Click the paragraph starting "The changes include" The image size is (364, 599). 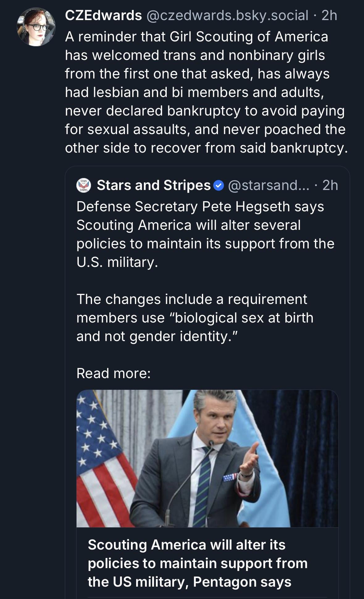(x=195, y=318)
